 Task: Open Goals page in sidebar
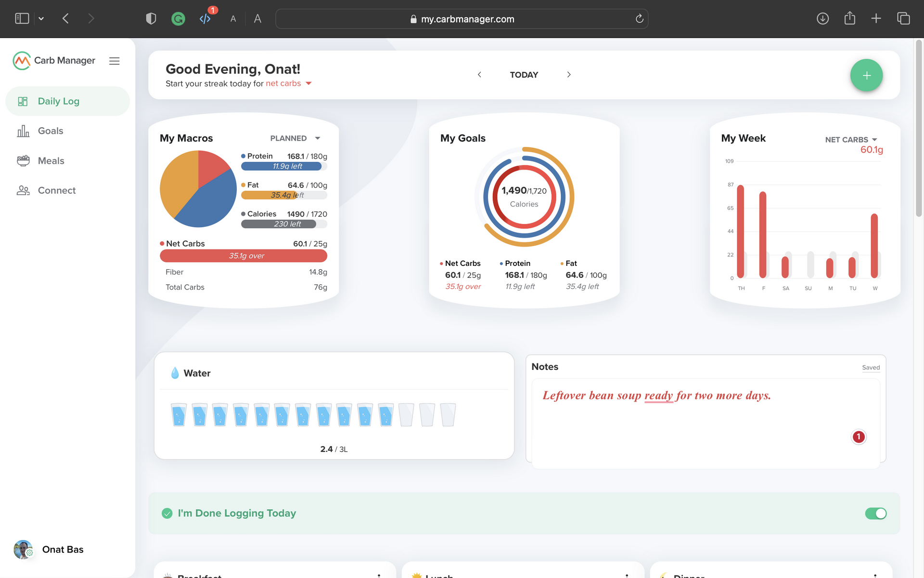coord(67,131)
